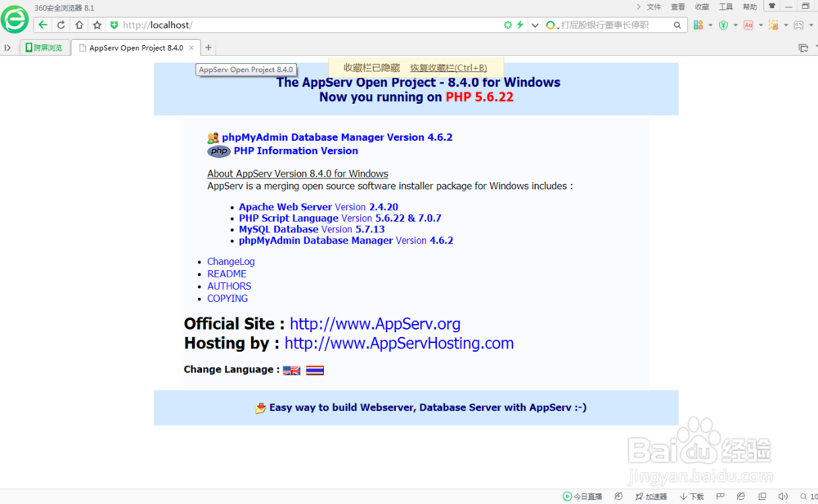
Task: Open 下载 downloads manager
Action: (x=691, y=496)
